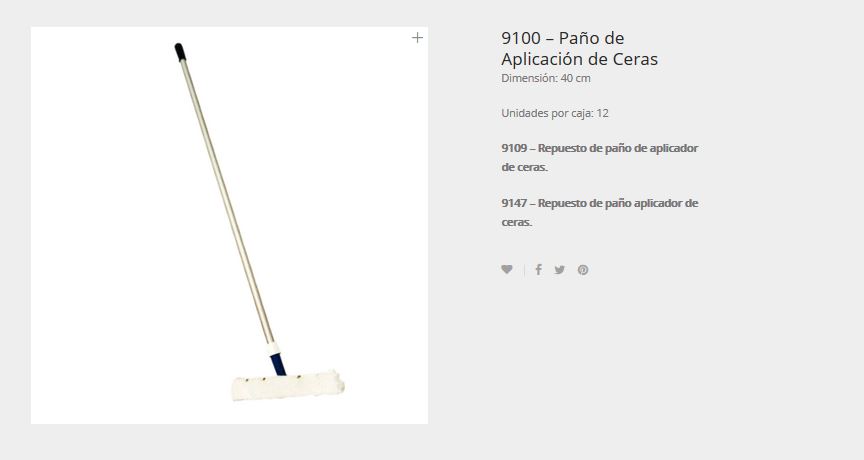Viewport: 864px width, 460px height.
Task: Click the Dimensión: 40 cm text
Action: tap(546, 78)
